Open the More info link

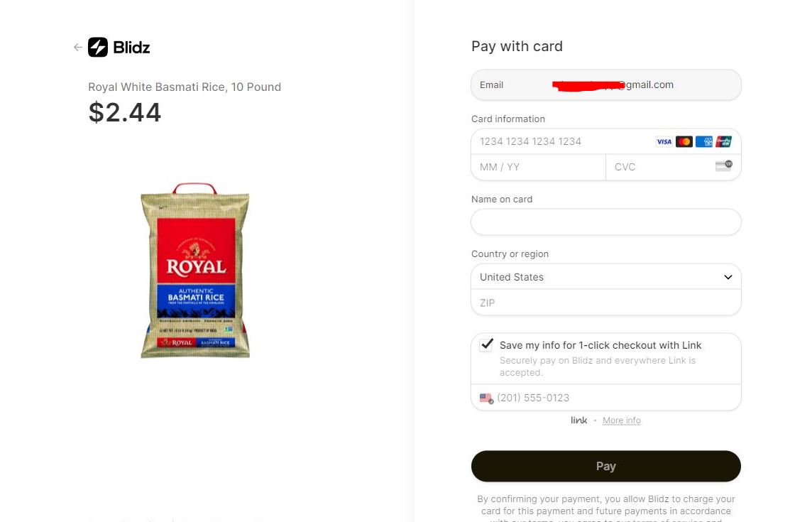(x=621, y=420)
